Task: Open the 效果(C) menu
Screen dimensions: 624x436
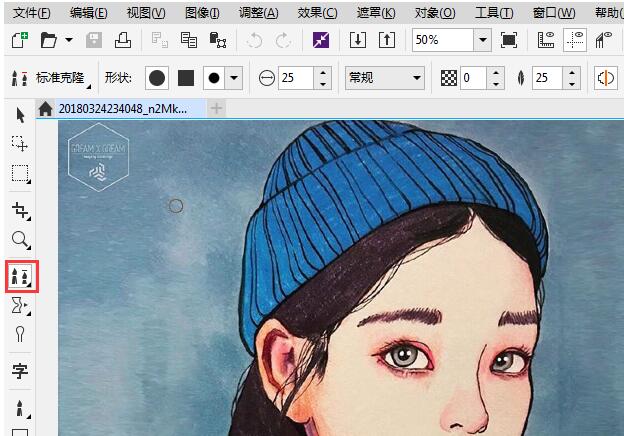Action: pos(317,13)
